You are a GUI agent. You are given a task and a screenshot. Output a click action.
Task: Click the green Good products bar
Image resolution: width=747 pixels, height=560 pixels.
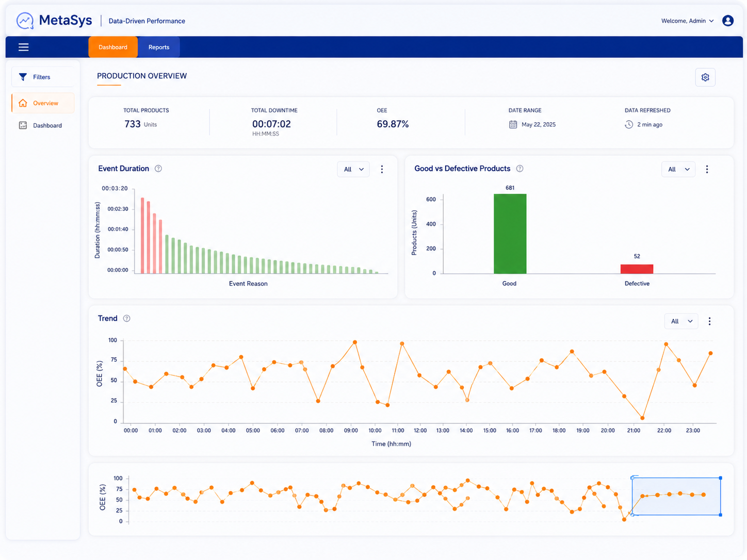click(x=510, y=234)
